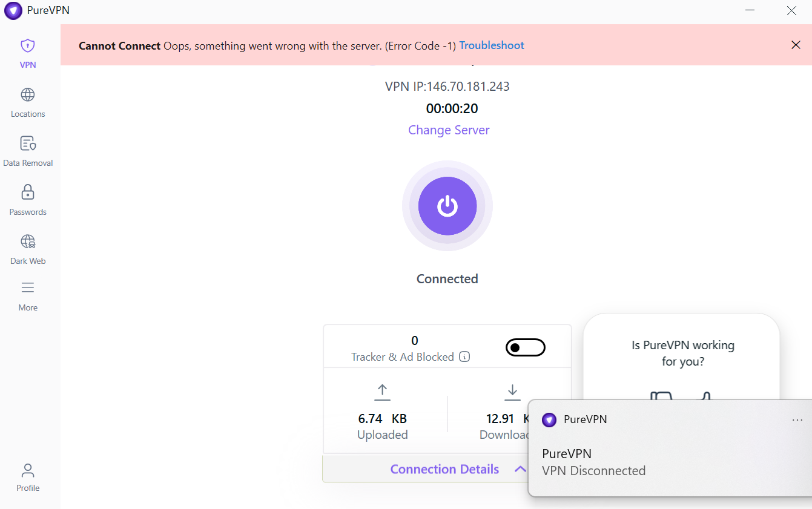Click the 6.74 KB uploaded value
The height and width of the screenshot is (509, 812).
[383, 418]
